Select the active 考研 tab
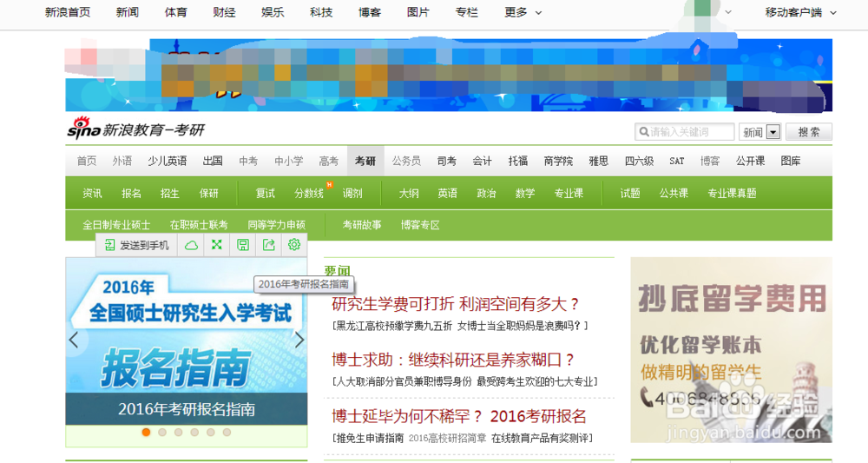The width and height of the screenshot is (868, 463). click(x=365, y=161)
